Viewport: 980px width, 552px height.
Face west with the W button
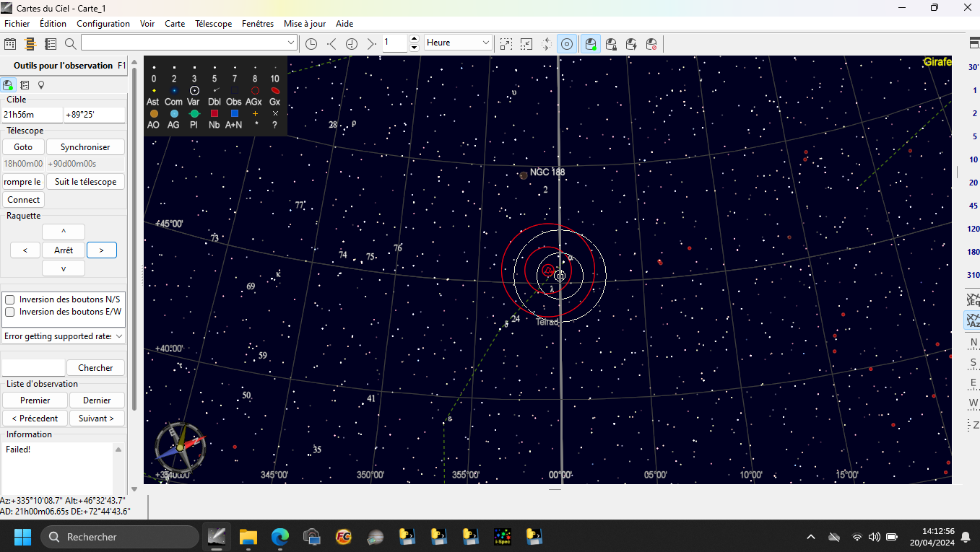974,403
